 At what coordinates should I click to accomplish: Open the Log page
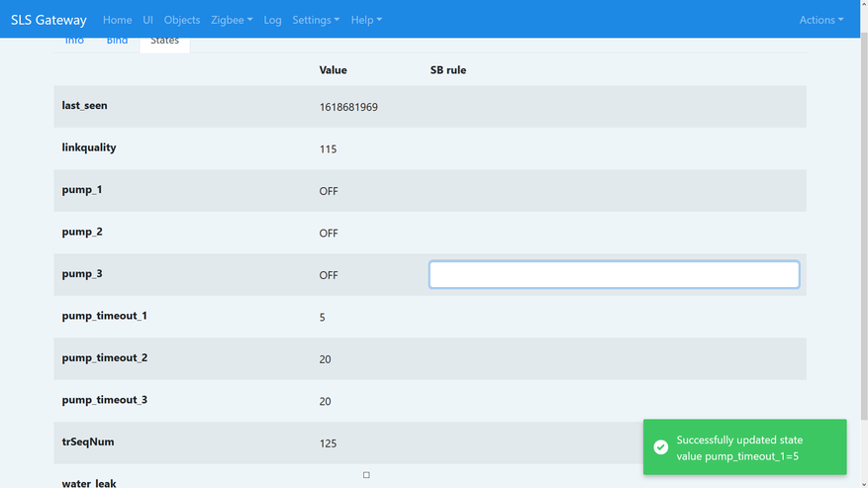[x=272, y=20]
